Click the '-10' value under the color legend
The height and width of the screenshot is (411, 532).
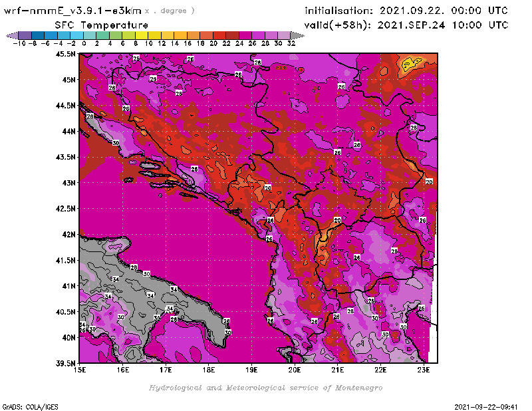(x=19, y=44)
